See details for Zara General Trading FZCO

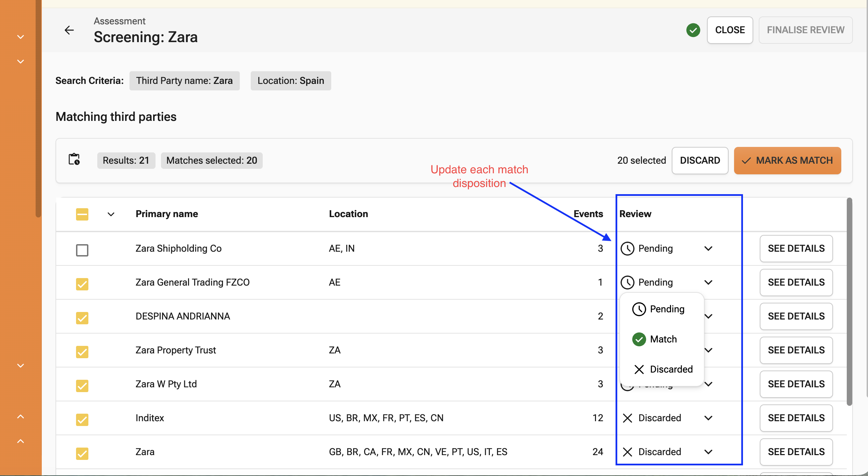click(796, 283)
